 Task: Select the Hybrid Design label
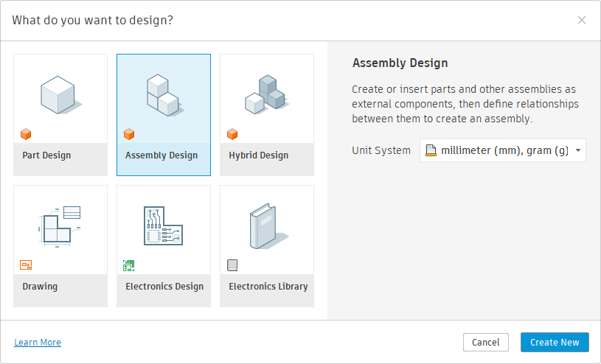(258, 155)
